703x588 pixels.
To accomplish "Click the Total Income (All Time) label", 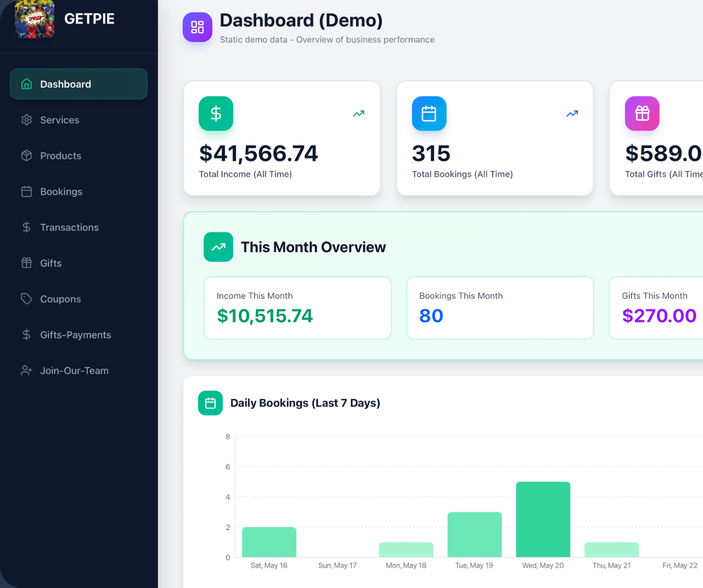I will tap(246, 174).
